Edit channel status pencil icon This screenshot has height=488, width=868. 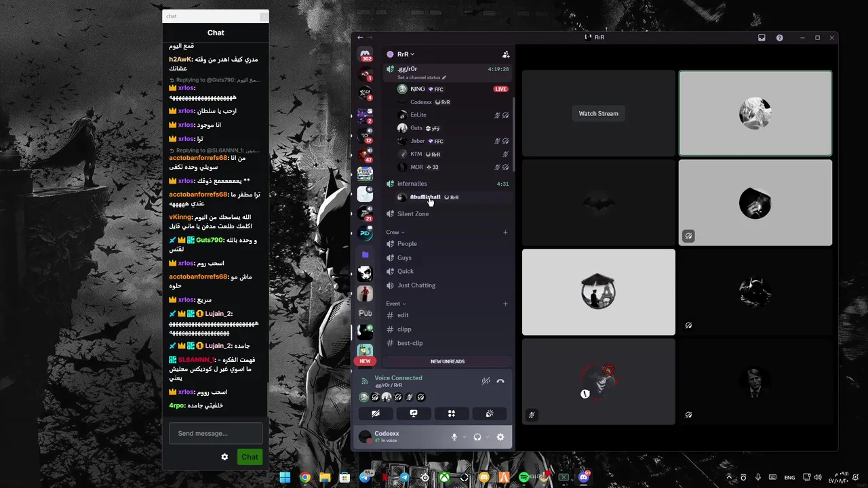point(444,77)
